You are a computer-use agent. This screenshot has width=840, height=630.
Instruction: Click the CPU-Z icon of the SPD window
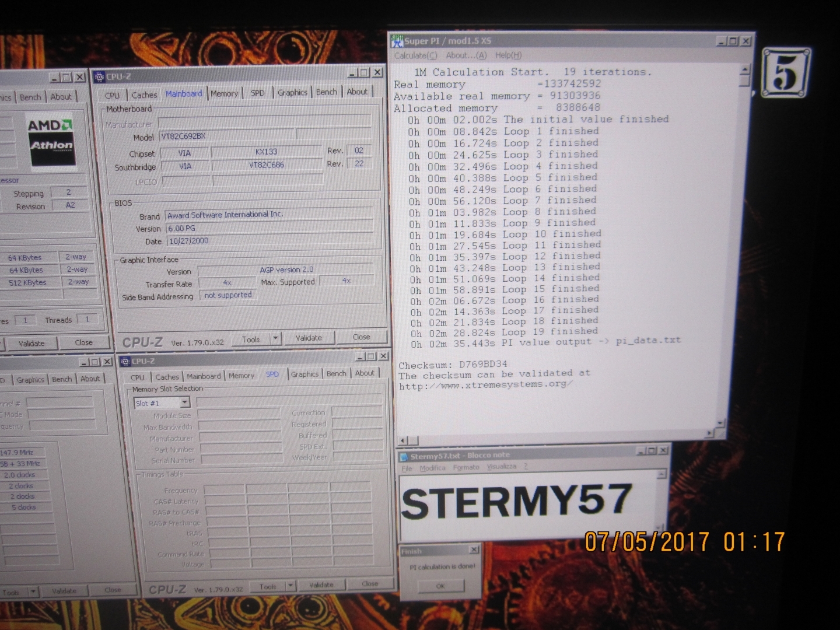(125, 361)
